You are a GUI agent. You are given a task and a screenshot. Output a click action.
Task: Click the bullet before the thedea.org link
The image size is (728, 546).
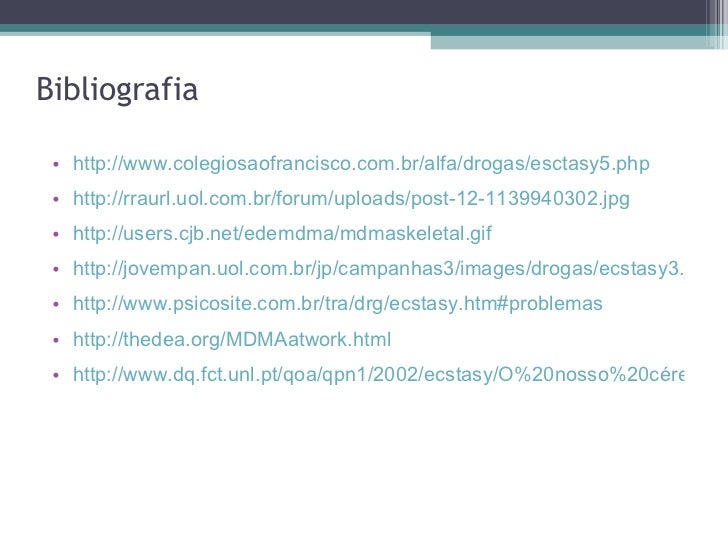(x=56, y=340)
